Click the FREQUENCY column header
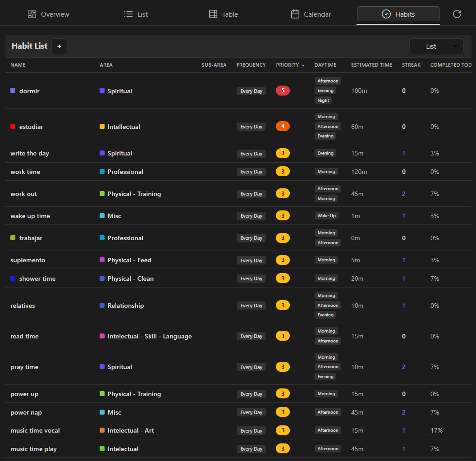Image resolution: width=476 pixels, height=461 pixels. click(251, 65)
